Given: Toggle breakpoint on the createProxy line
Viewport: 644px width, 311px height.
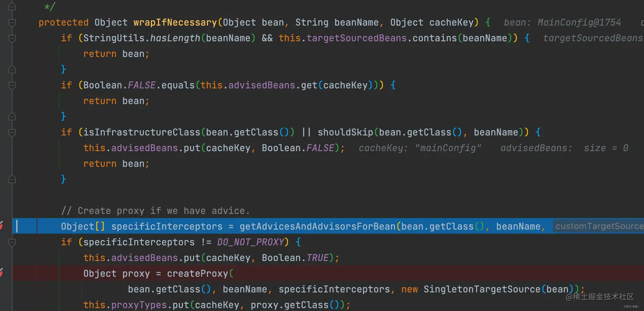Looking at the screenshot, I should 1,273.
